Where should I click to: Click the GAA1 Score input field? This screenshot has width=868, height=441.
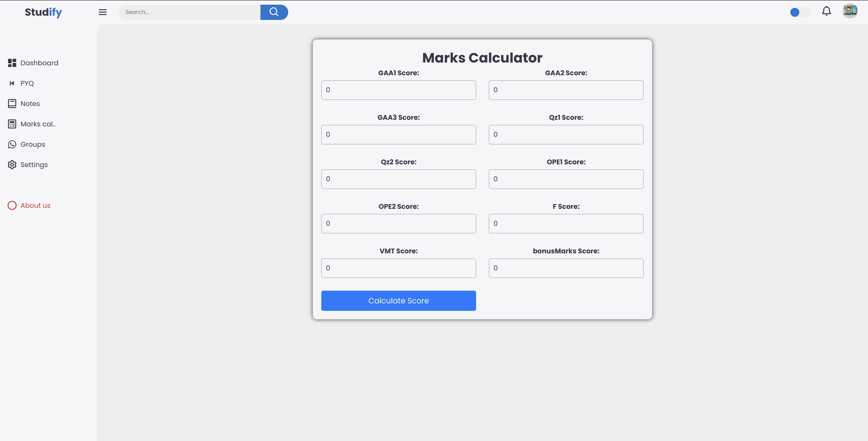point(398,90)
